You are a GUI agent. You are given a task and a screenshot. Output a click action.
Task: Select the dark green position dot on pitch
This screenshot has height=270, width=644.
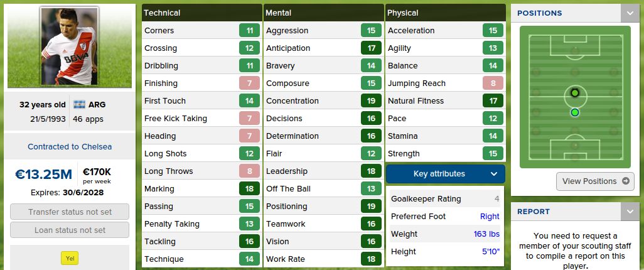(x=574, y=93)
